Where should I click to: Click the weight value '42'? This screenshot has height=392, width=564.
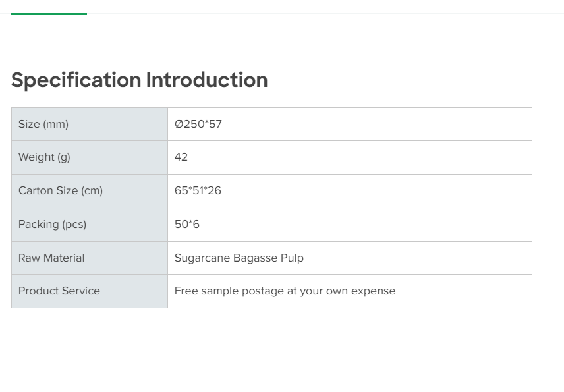181,157
